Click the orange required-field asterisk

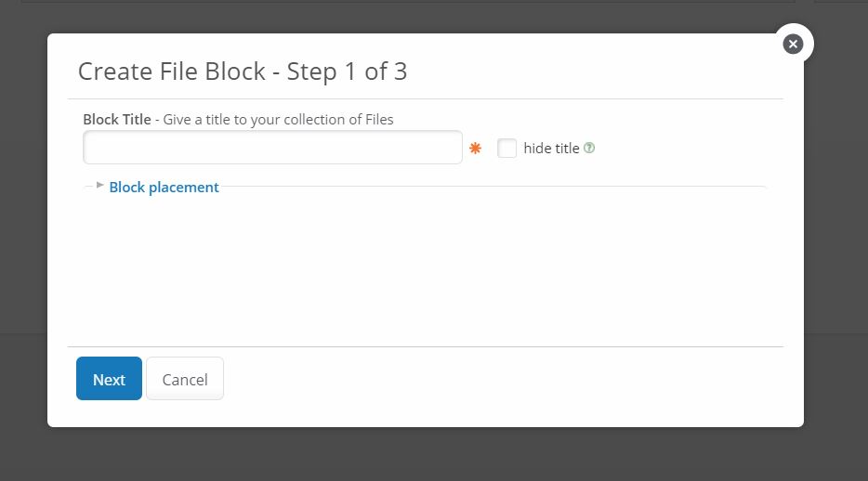tap(476, 149)
